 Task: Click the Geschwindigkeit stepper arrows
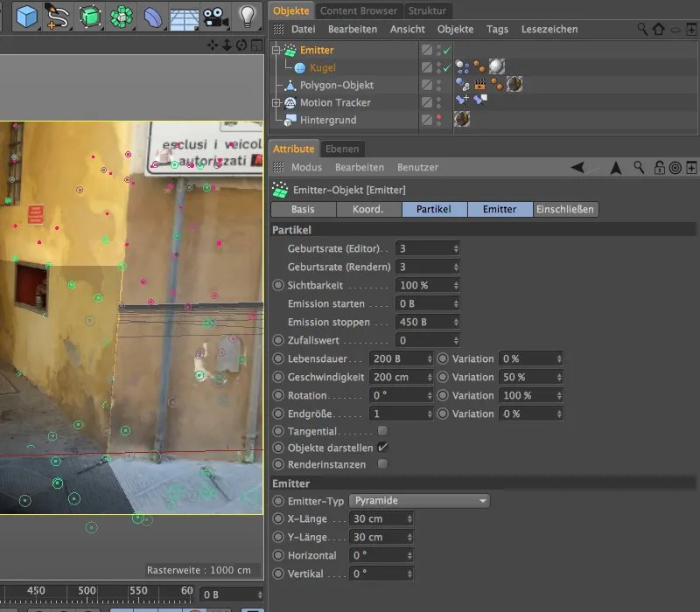[430, 378]
